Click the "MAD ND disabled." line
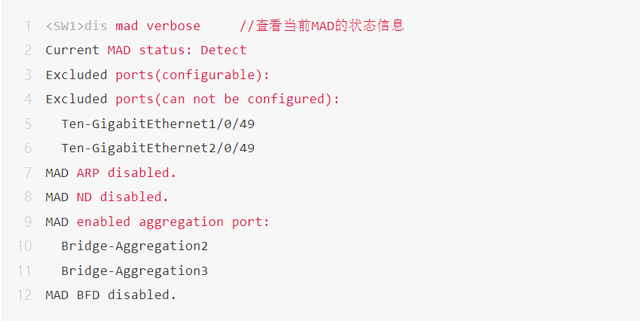 (x=107, y=197)
